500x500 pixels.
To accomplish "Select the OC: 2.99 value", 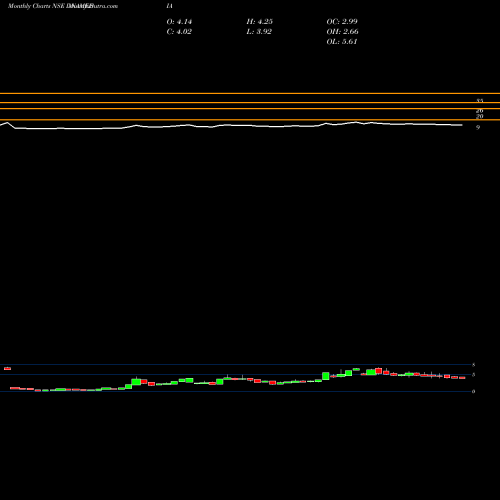I will pos(342,22).
